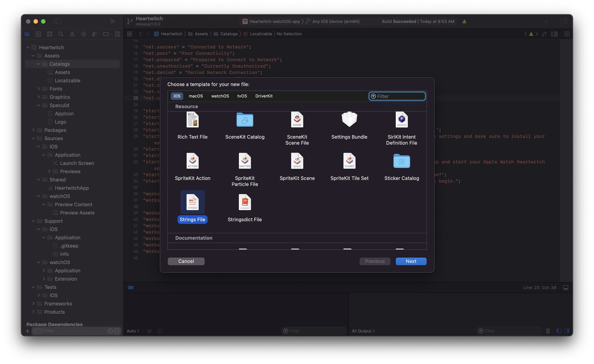Image resolution: width=594 pixels, height=364 pixels.
Task: Switch to the macOS template tab
Action: click(196, 96)
